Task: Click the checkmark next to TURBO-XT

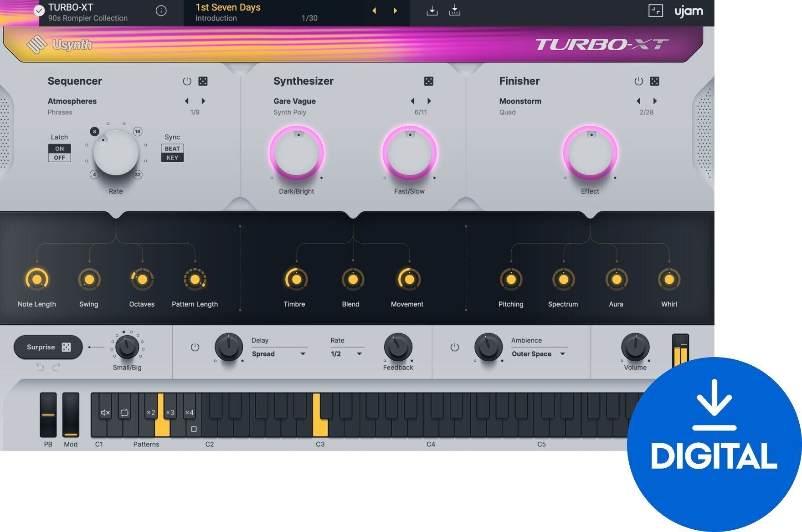Action: [x=39, y=10]
